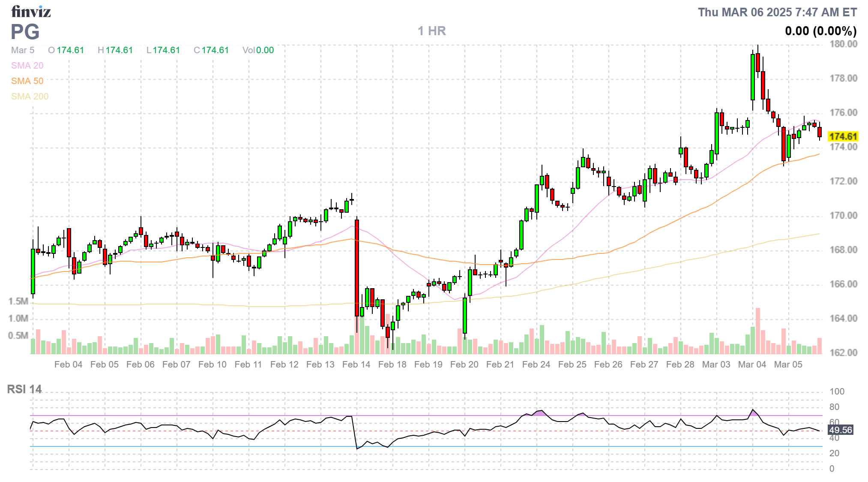Click the 1.5M volume axis label
Viewport: 868px width, 482px height.
pyautogui.click(x=18, y=301)
